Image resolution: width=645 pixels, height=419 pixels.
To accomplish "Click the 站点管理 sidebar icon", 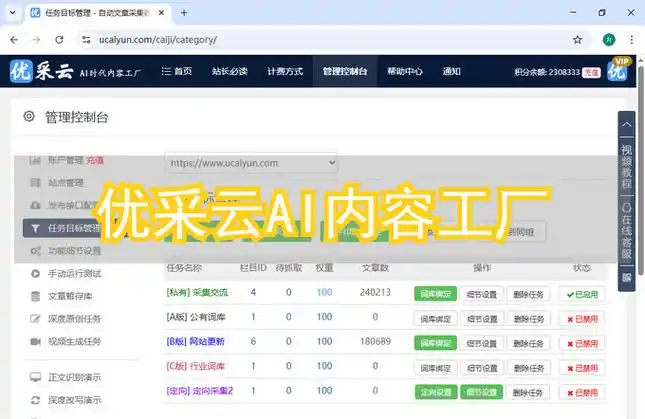I will 35,183.
